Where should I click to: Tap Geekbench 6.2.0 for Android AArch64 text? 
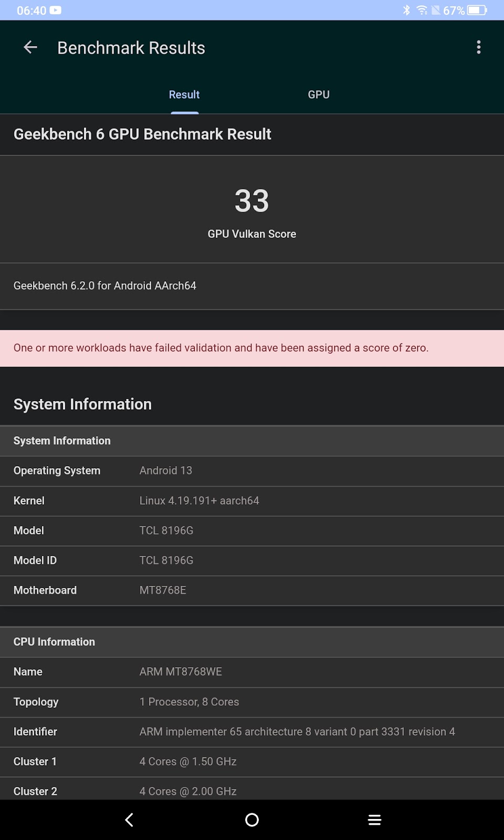(105, 286)
